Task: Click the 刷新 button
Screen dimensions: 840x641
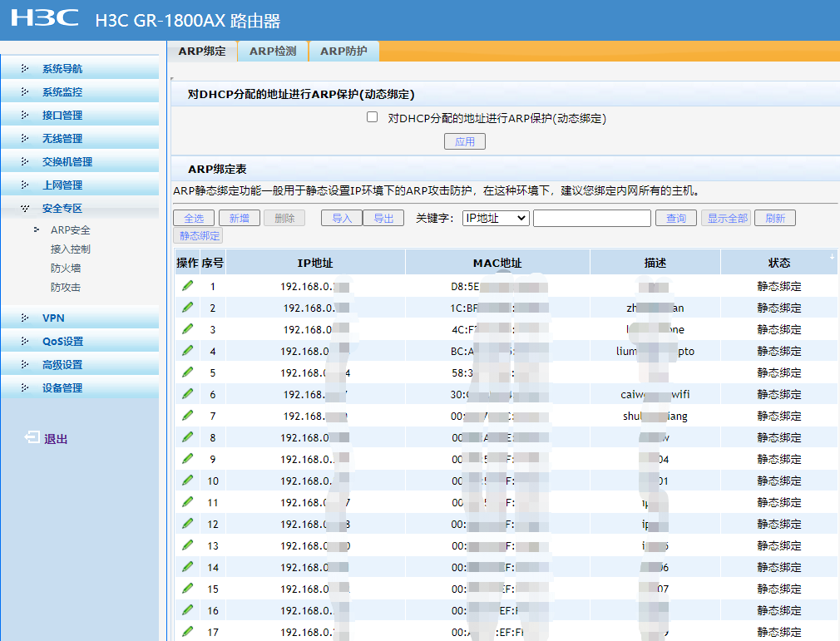Action: click(x=775, y=218)
